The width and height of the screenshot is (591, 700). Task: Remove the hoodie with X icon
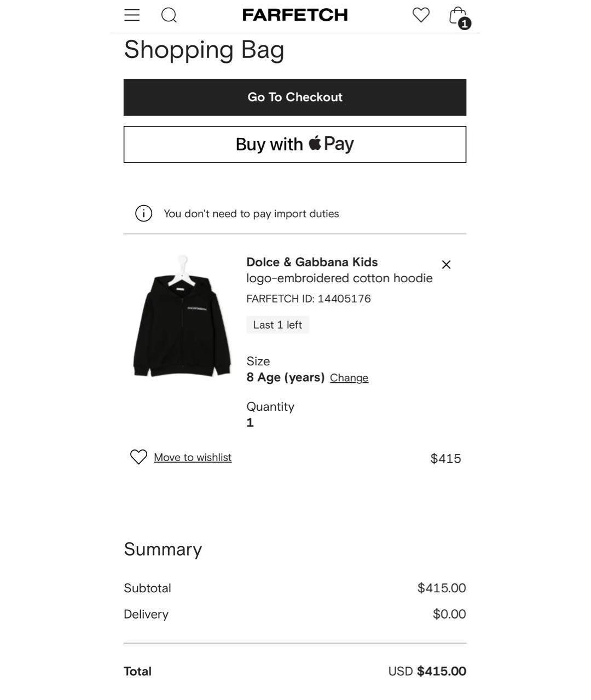[446, 265]
